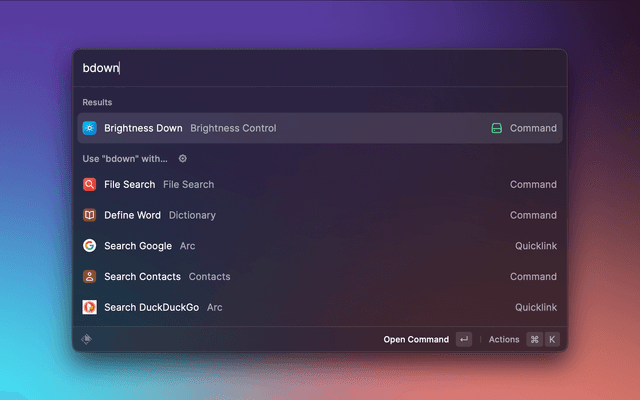The width and height of the screenshot is (640, 400).
Task: Choose the Define Word Dictionary entry
Action: coord(320,215)
